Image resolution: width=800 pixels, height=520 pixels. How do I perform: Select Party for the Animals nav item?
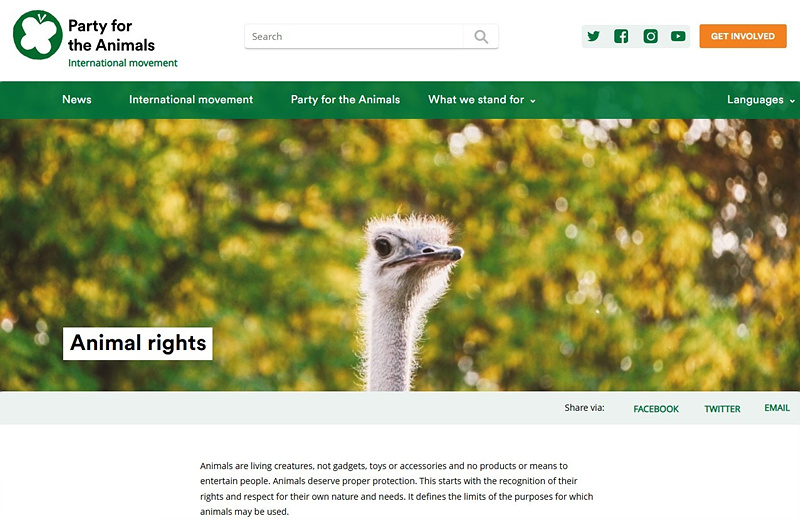[x=345, y=100]
